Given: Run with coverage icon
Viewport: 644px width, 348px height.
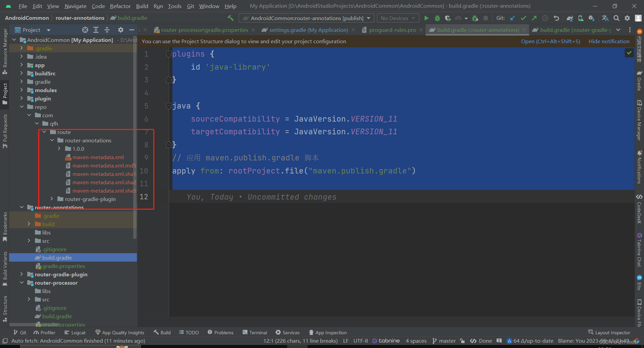Looking at the screenshot, I should tap(448, 18).
